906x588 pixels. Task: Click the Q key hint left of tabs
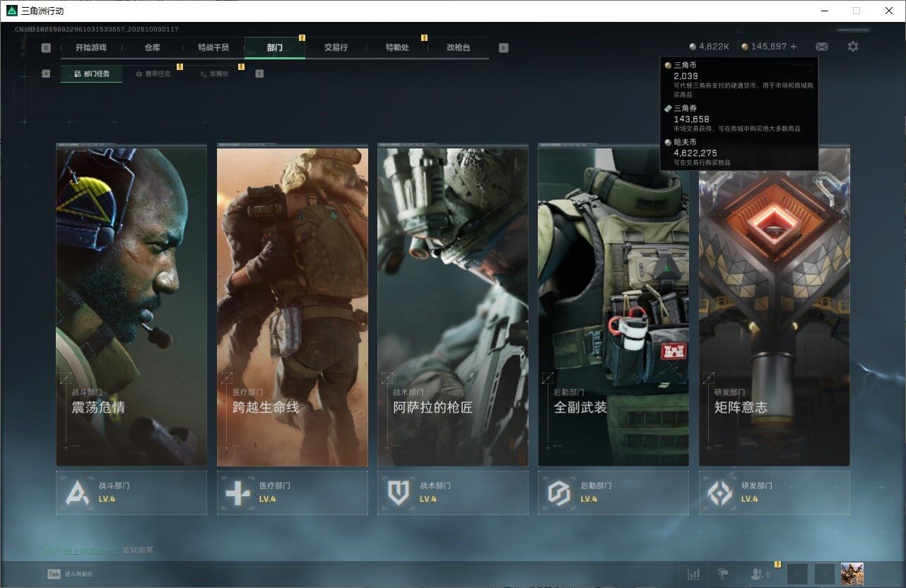pyautogui.click(x=46, y=48)
